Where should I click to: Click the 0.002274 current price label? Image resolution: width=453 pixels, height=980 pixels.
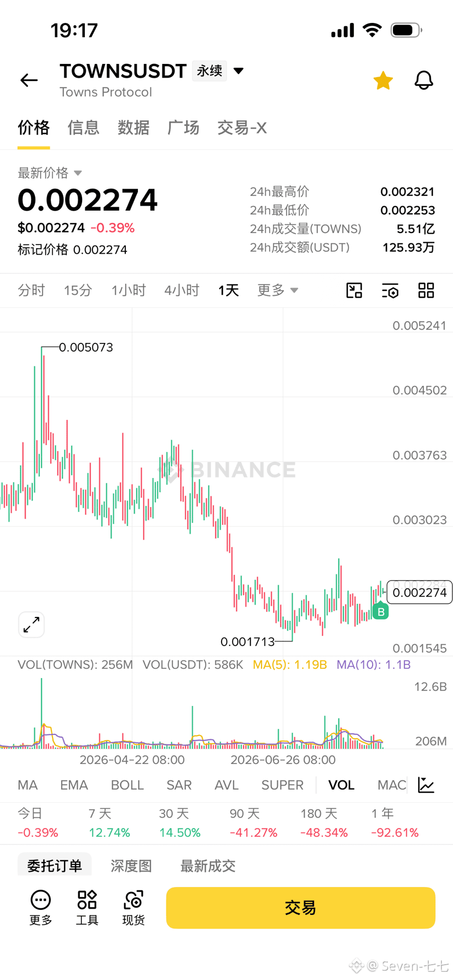pos(420,592)
